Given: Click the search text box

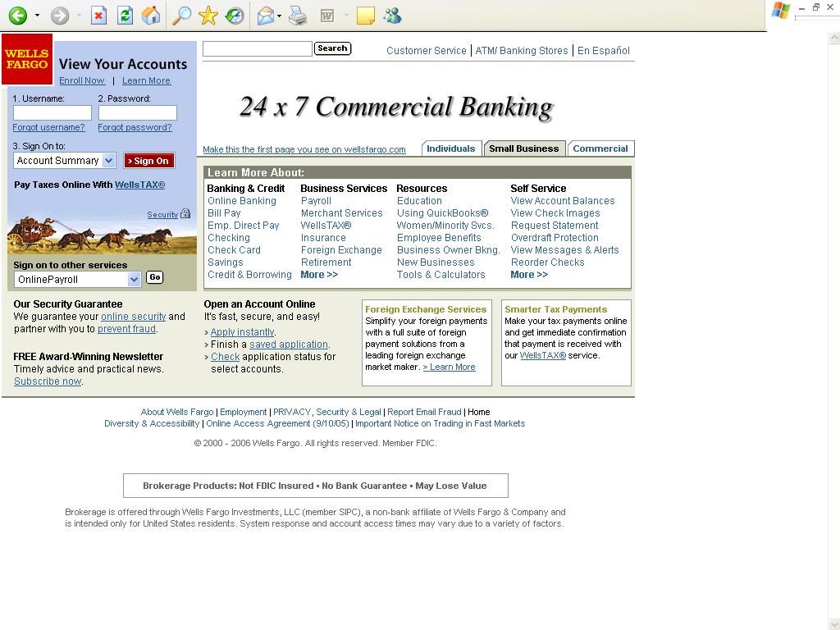Looking at the screenshot, I should coord(257,48).
